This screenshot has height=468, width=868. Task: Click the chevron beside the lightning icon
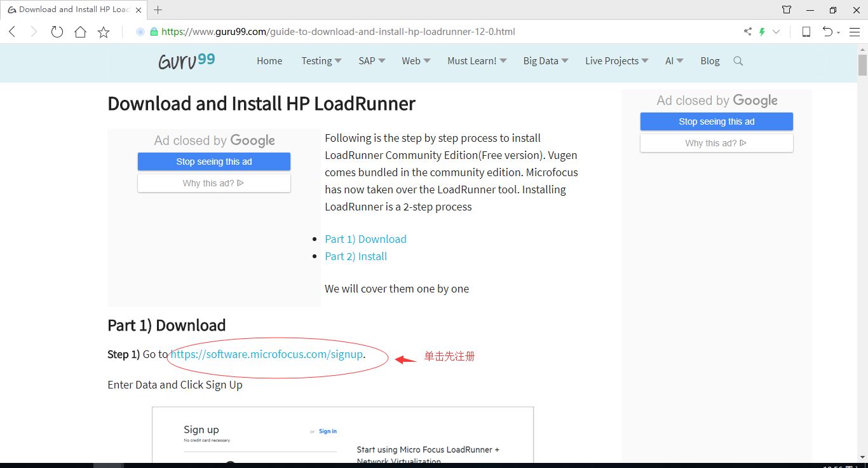[x=775, y=31]
